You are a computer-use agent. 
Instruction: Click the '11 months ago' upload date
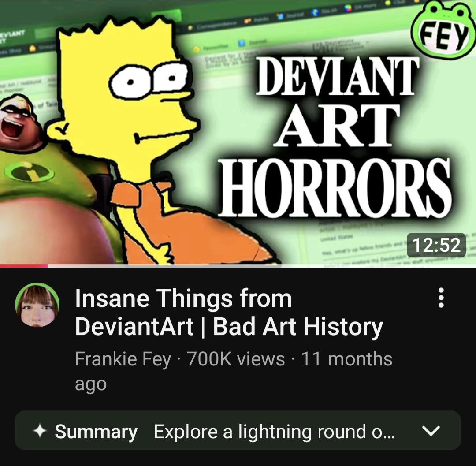pyautogui.click(x=234, y=371)
